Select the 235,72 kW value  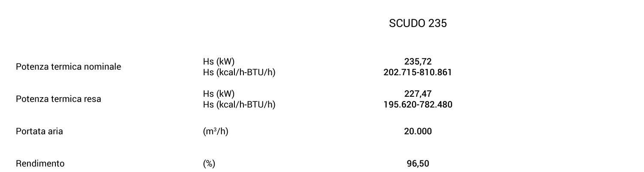click(x=418, y=61)
